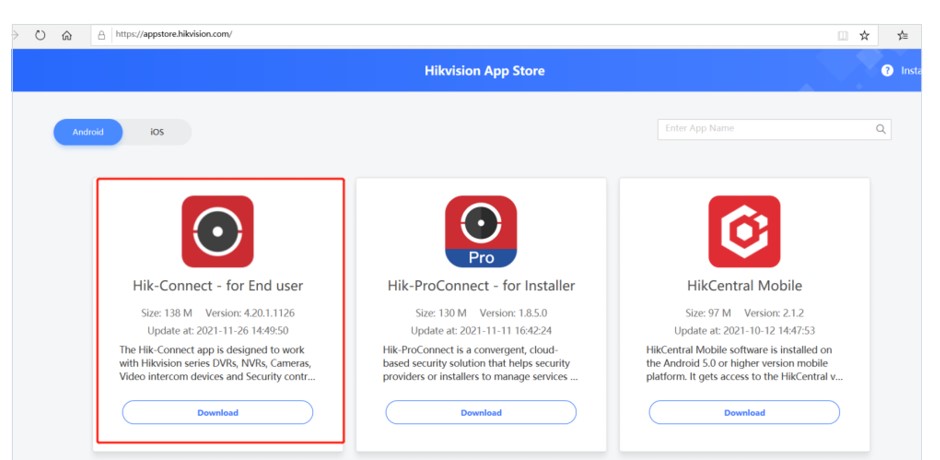The height and width of the screenshot is (460, 940).
Task: Click the Hikvision App Store header title
Action: coord(484,71)
